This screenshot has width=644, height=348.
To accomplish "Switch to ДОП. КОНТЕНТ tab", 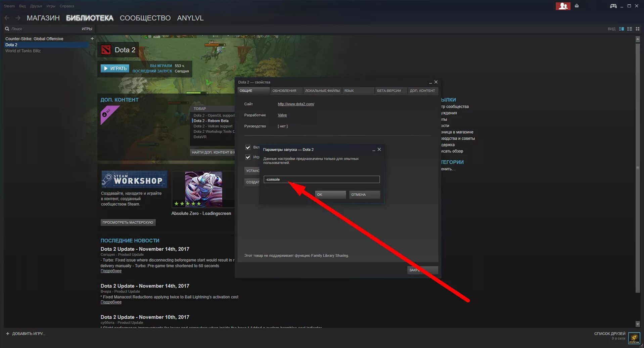I will click(x=423, y=91).
